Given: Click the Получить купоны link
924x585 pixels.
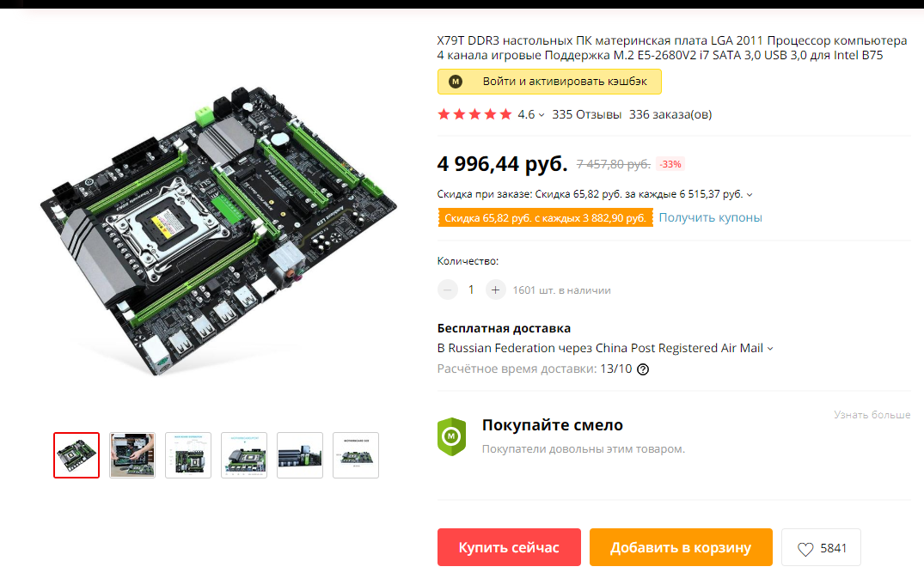Looking at the screenshot, I should coord(710,217).
